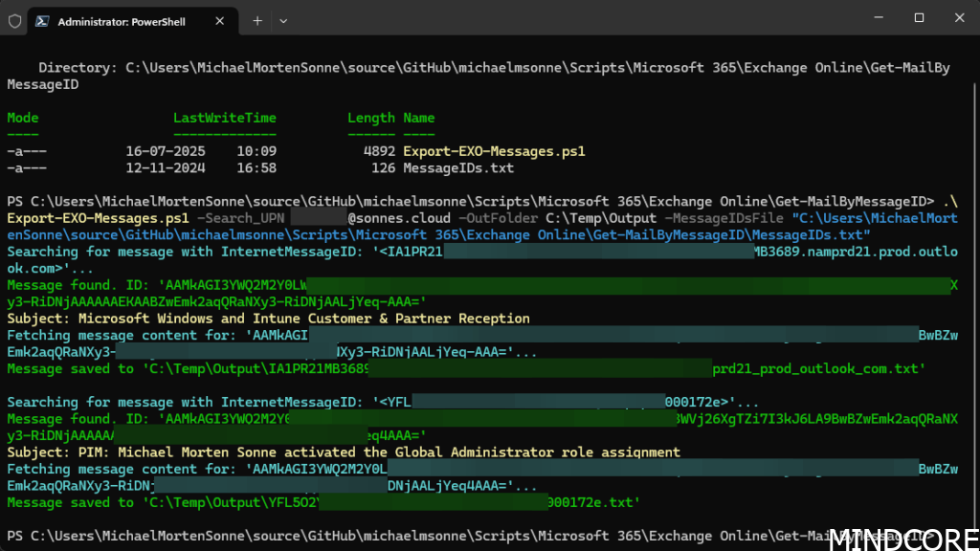
Task: Maximize the terminal window
Action: 919,17
